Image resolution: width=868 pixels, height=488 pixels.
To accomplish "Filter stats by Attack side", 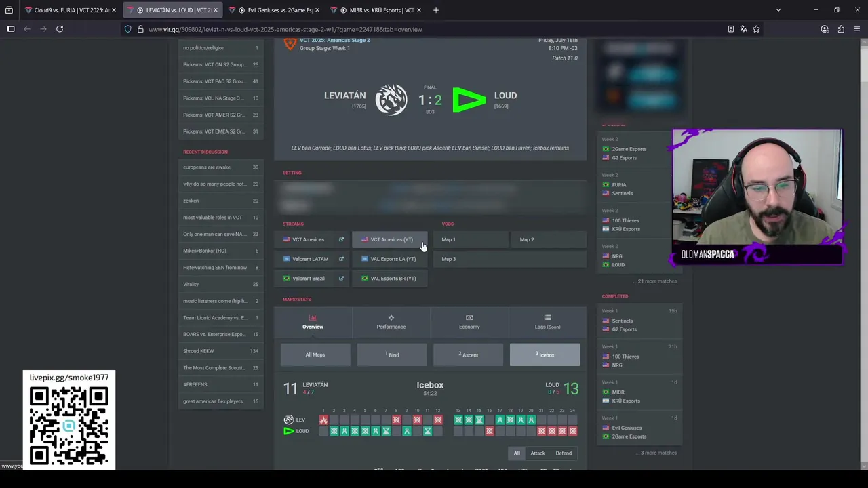I will click(x=538, y=453).
